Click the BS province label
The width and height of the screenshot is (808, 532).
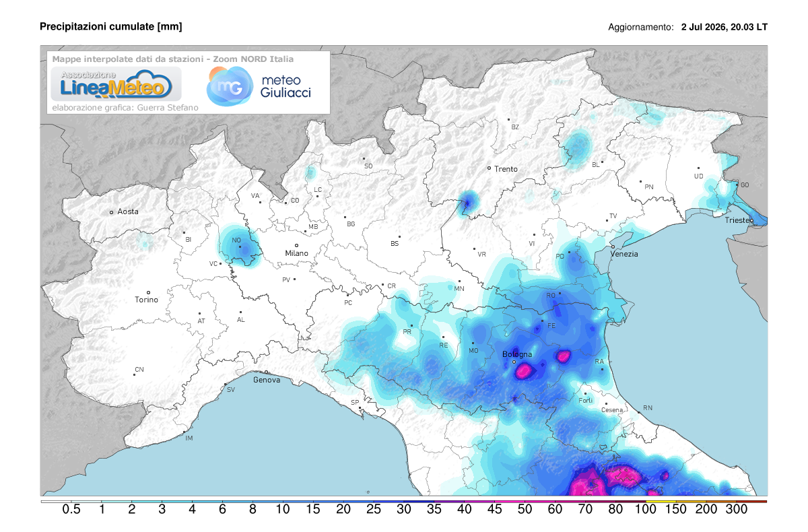[395, 243]
